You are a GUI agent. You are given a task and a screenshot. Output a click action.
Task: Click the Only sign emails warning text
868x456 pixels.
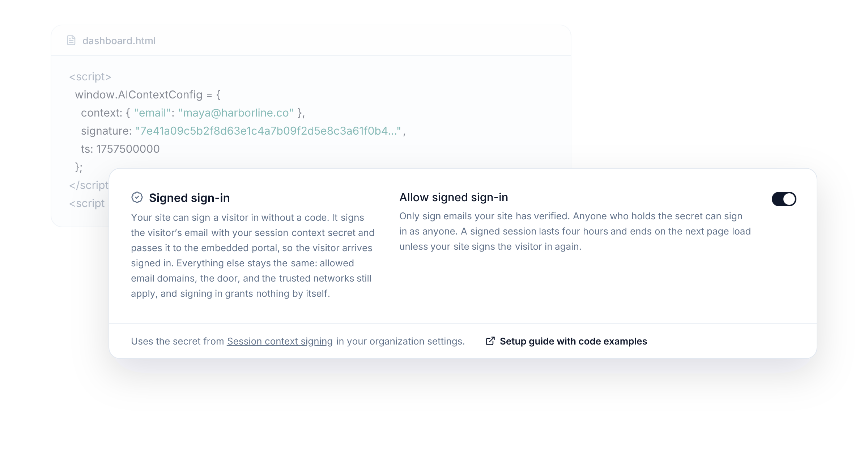click(575, 231)
